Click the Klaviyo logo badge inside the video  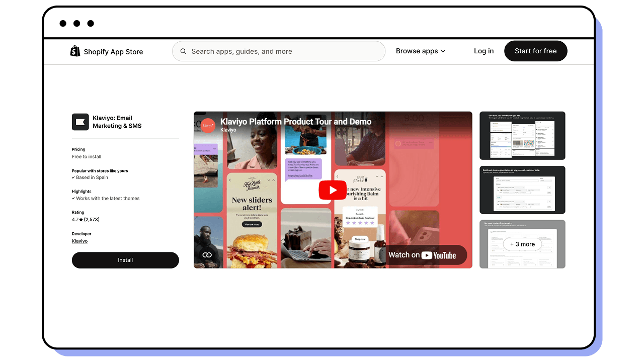coord(208,126)
